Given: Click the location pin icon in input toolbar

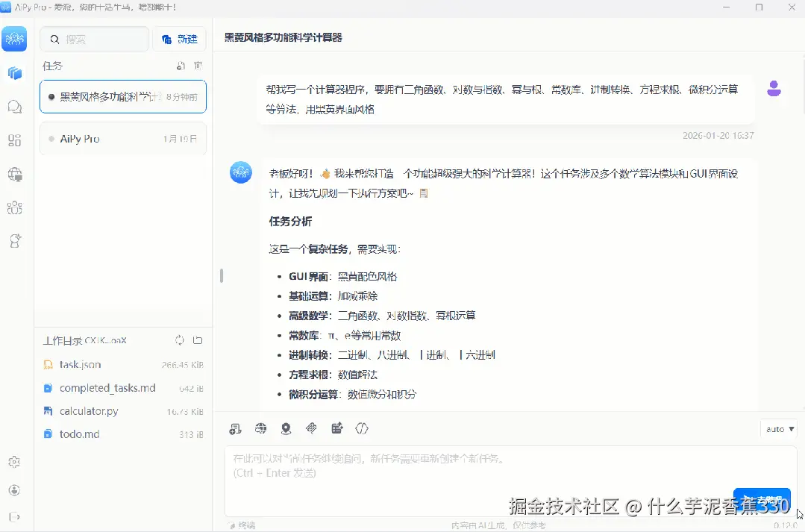Looking at the screenshot, I should [x=286, y=428].
